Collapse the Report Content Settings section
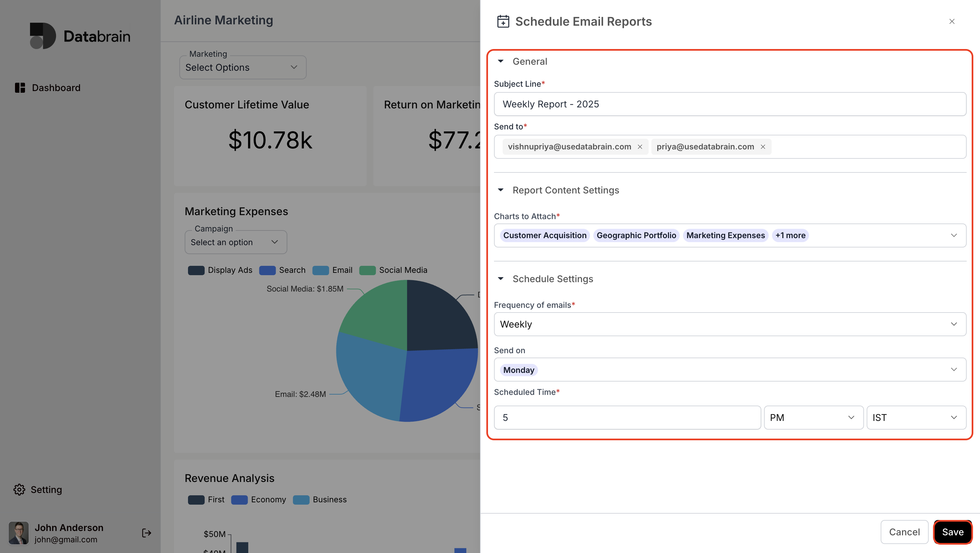 coord(501,190)
